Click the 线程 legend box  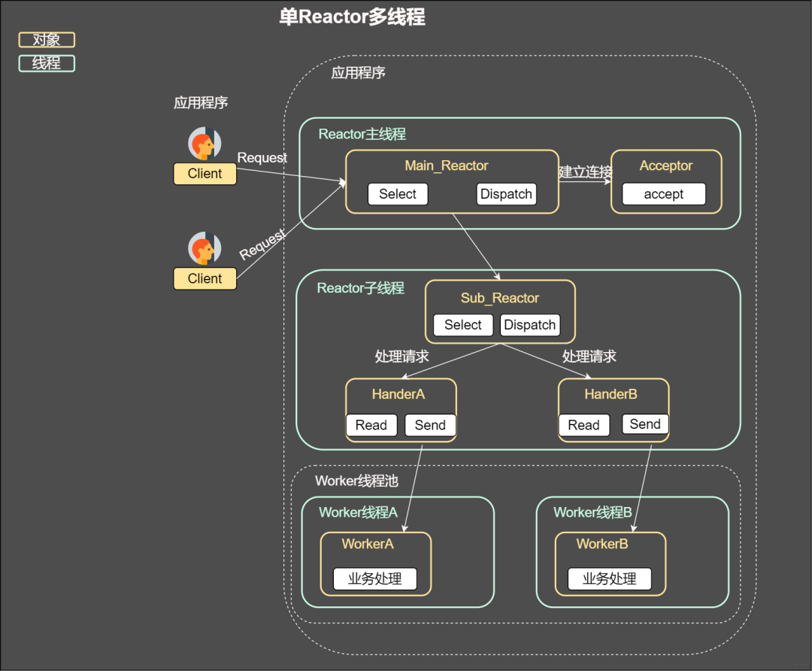(47, 63)
